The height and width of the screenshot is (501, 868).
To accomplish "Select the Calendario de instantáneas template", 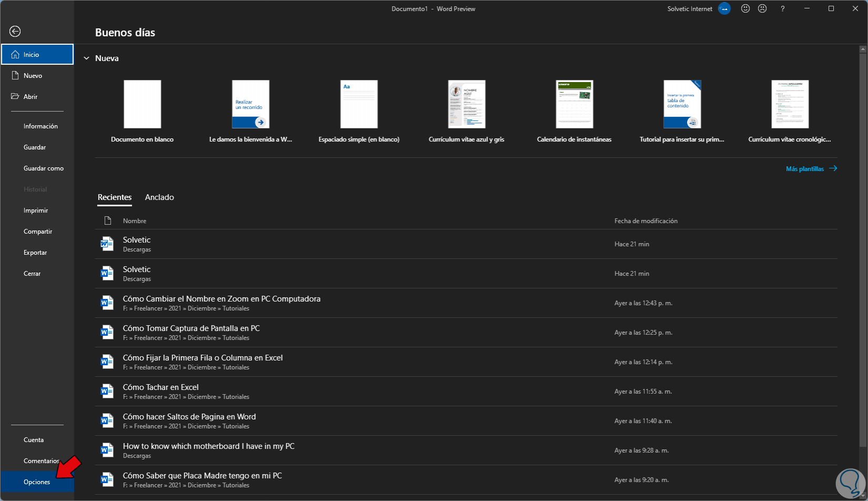I will 574,112.
